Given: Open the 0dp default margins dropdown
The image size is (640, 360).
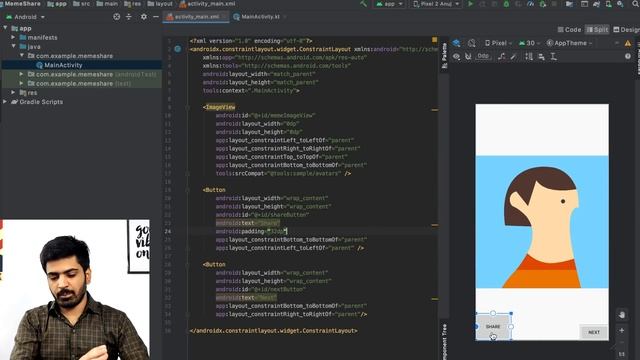Looking at the screenshot, I should (x=483, y=56).
